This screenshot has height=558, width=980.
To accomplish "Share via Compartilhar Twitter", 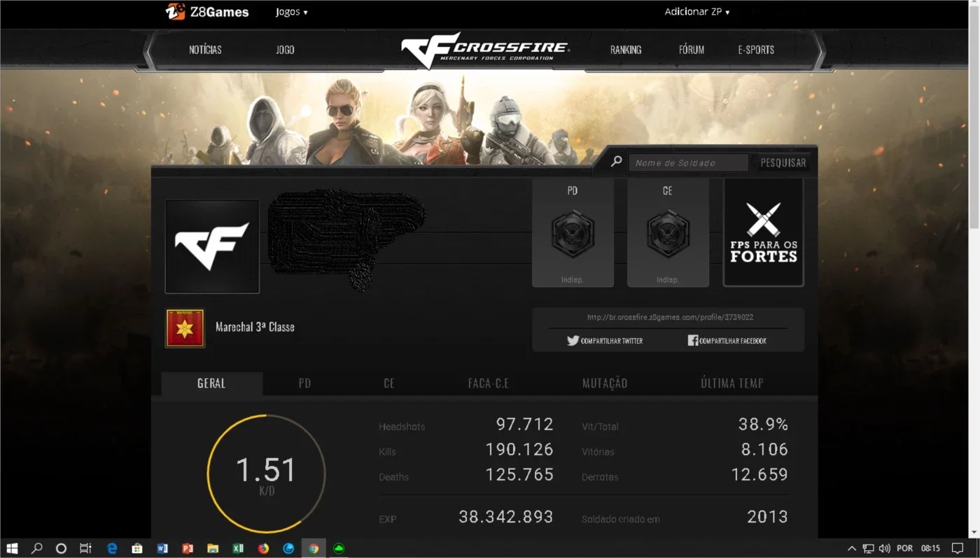I will (x=605, y=340).
